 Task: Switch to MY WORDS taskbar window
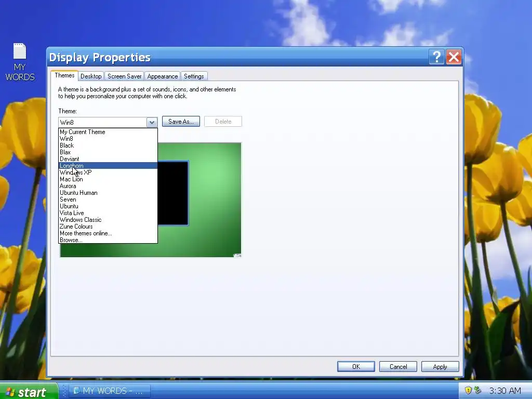pyautogui.click(x=110, y=391)
